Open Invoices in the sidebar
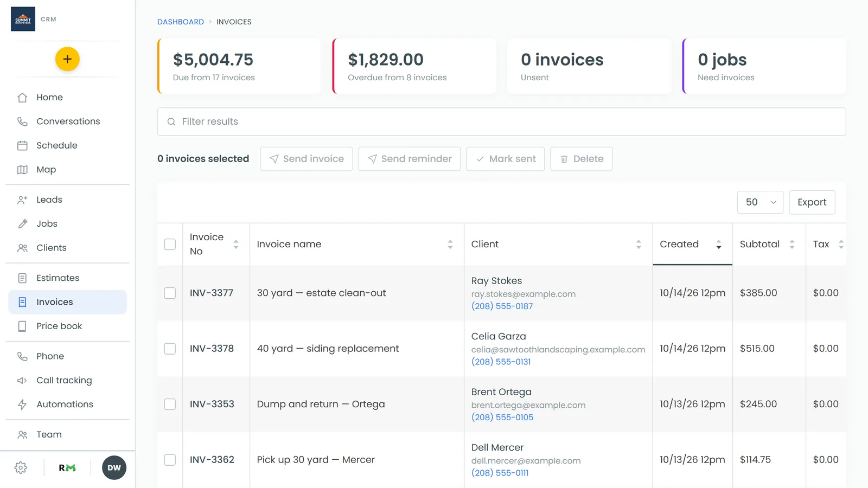 67,302
